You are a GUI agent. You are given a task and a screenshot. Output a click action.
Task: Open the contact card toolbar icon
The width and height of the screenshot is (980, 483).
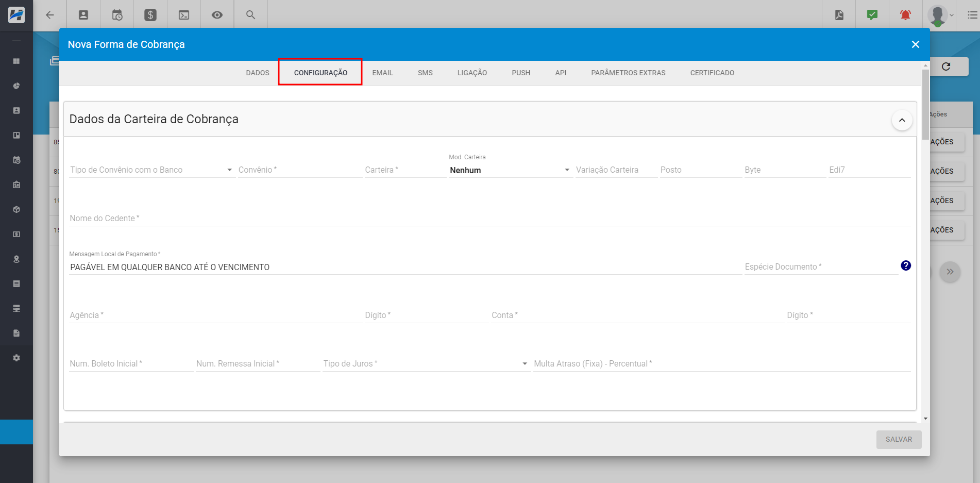pyautogui.click(x=83, y=15)
